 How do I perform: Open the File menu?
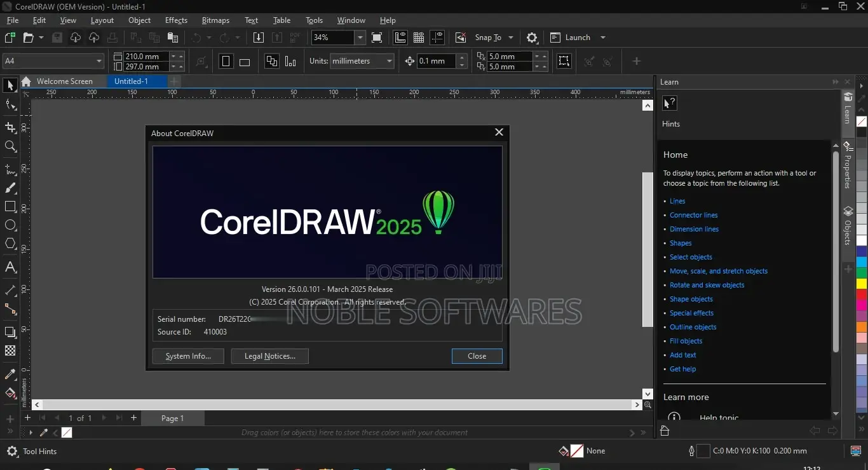(12, 20)
